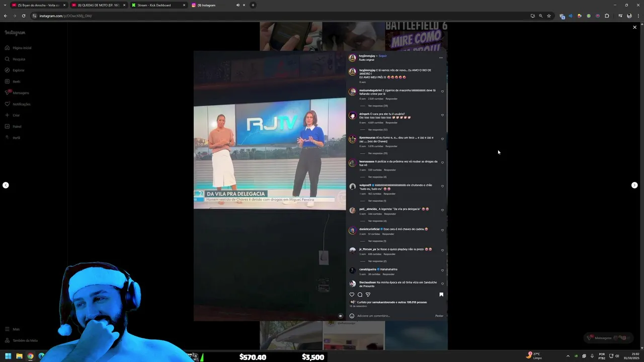The image size is (644, 362).
Task: Like the je_fferson_ya comment
Action: 442,250
